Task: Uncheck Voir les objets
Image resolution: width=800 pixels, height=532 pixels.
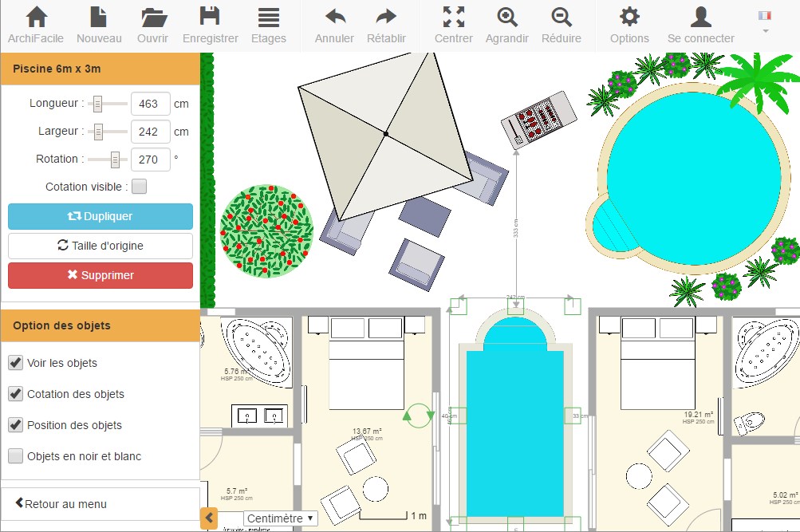Action: tap(15, 363)
